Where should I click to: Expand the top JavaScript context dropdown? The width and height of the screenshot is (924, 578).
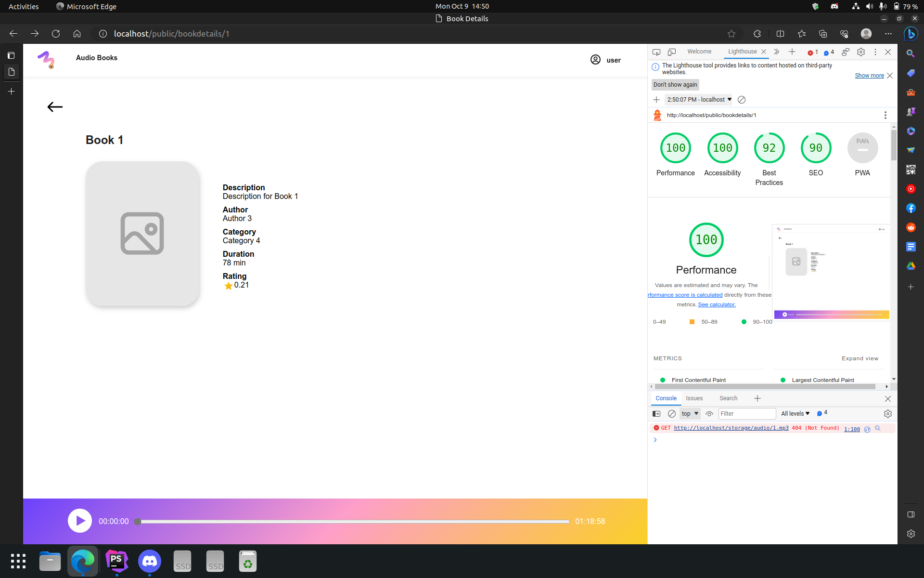pyautogui.click(x=690, y=414)
